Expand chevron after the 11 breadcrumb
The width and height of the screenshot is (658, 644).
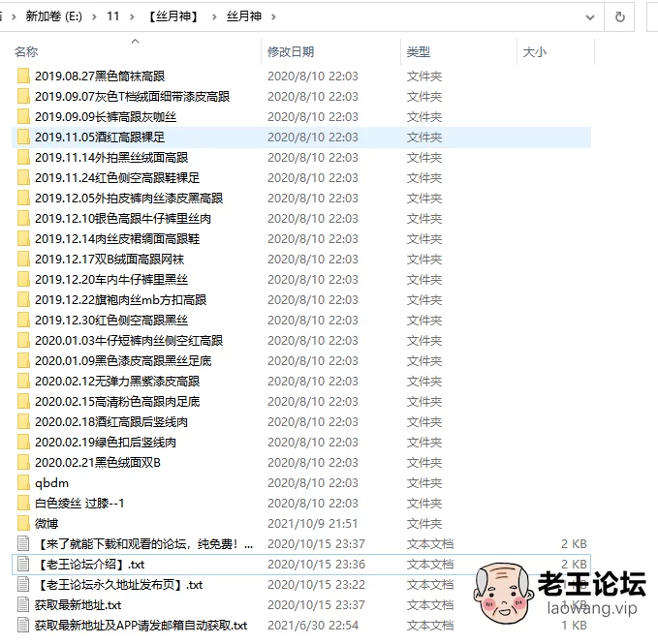click(x=135, y=16)
